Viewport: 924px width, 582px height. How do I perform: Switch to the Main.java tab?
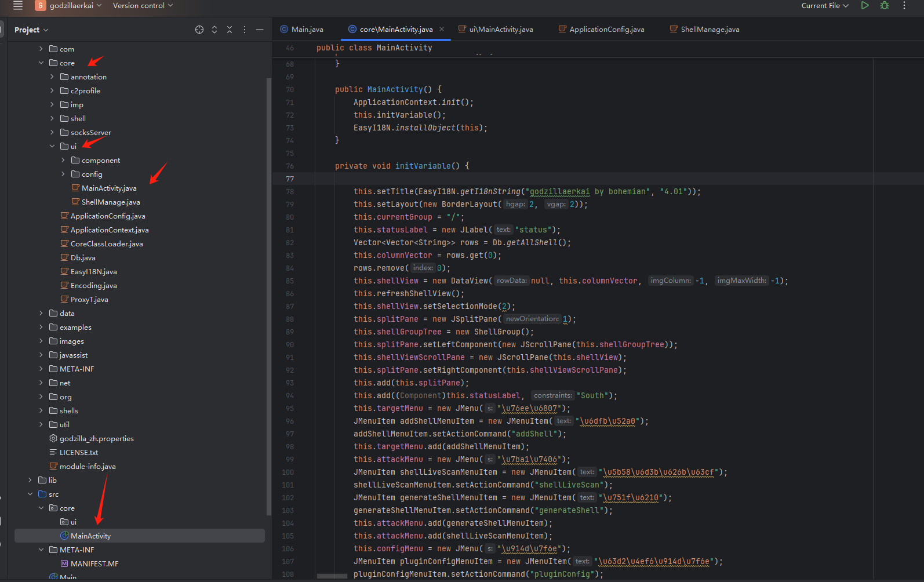click(301, 30)
